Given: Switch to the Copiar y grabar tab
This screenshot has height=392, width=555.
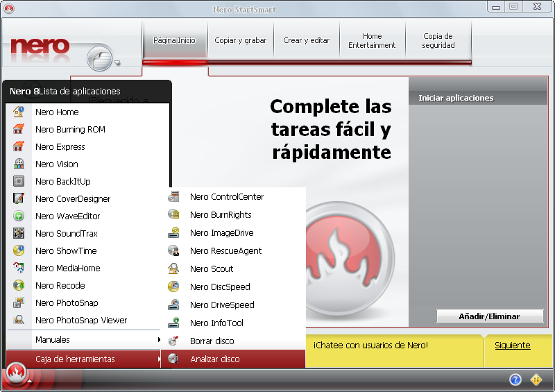Looking at the screenshot, I should click(x=241, y=40).
